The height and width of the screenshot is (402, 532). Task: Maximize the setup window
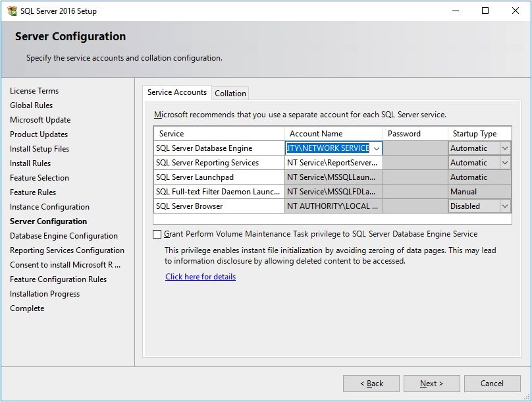(x=485, y=11)
